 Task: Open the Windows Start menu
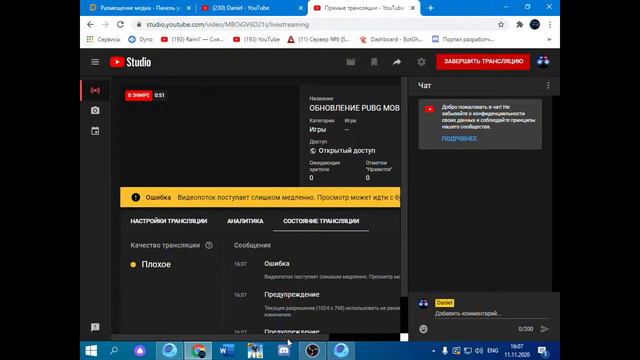point(91,351)
